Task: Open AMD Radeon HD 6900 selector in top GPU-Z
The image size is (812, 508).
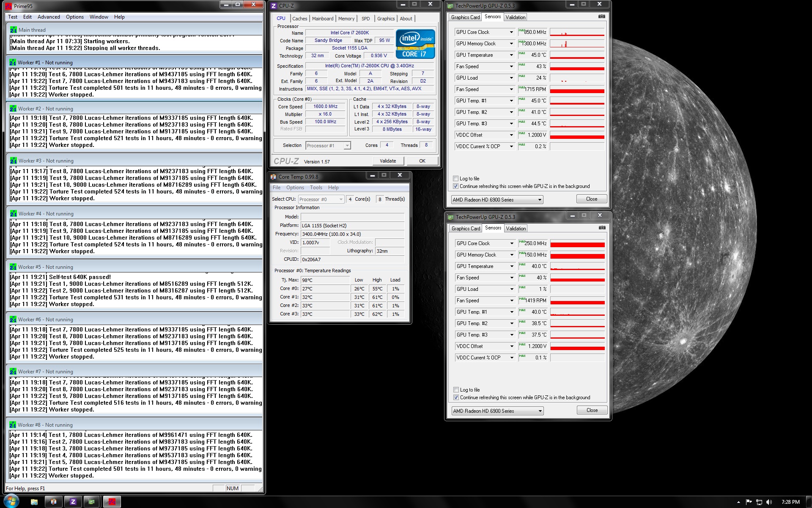Action: click(497, 199)
